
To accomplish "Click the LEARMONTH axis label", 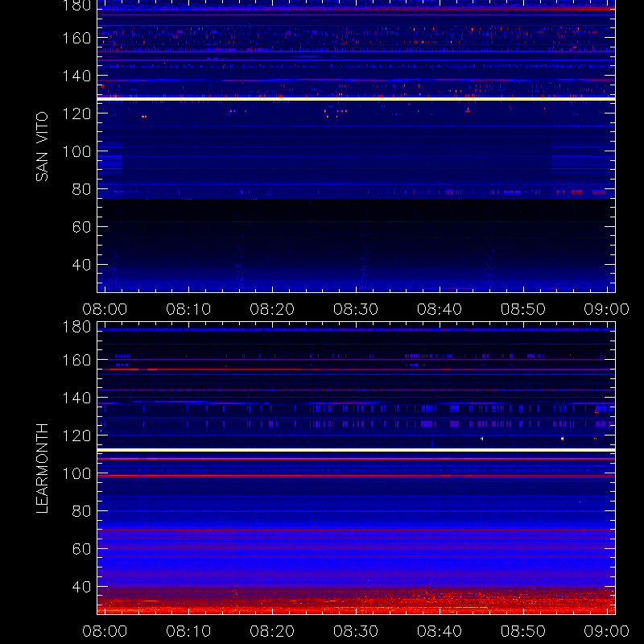I will pyautogui.click(x=42, y=469).
